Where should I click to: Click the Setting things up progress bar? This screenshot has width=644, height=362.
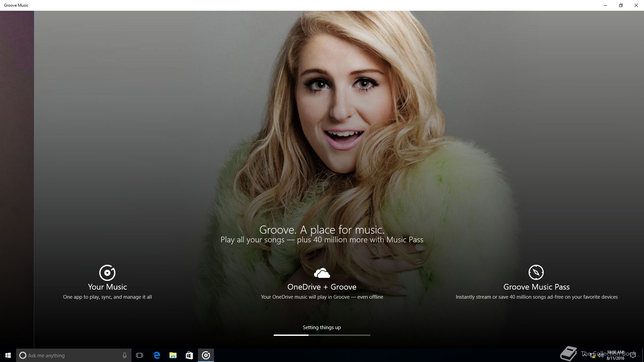tap(322, 335)
